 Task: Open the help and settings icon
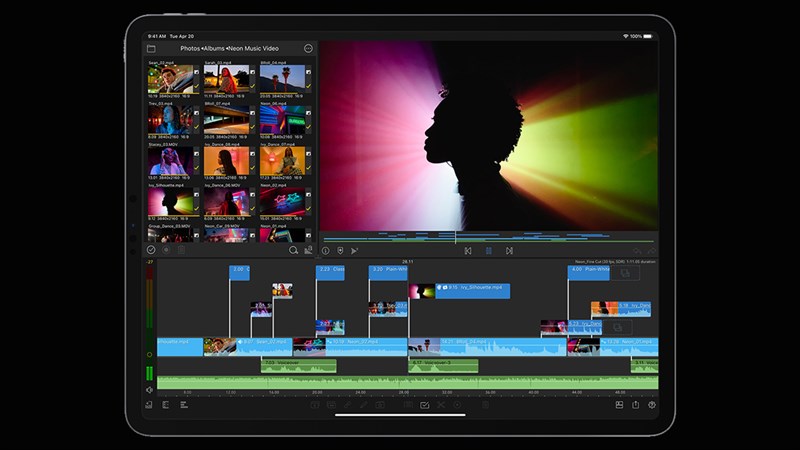tap(652, 405)
